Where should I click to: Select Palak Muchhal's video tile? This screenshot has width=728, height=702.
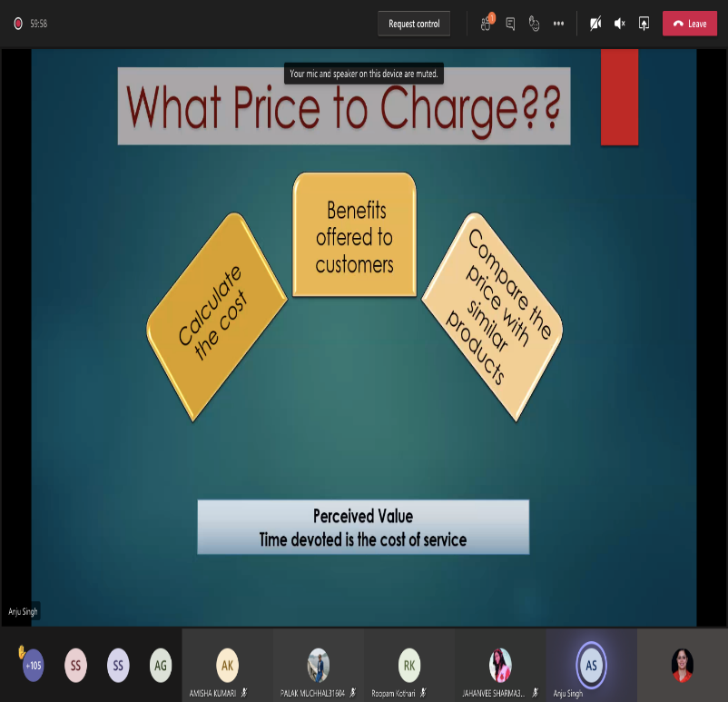318,665
